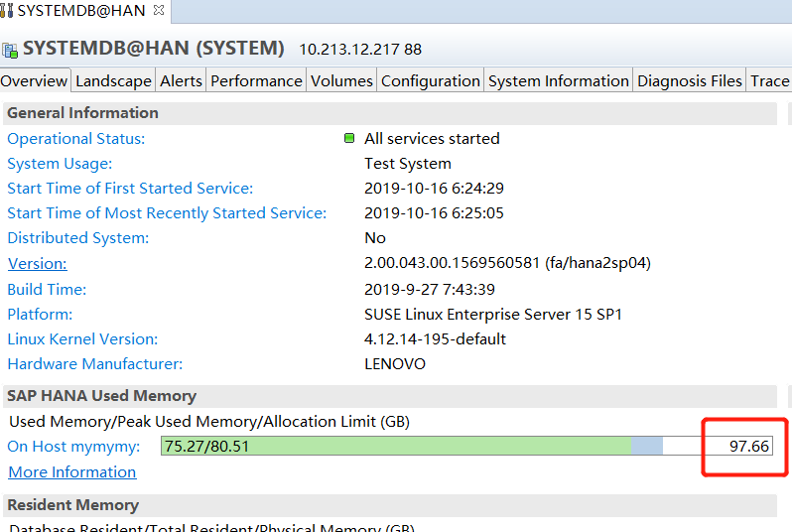792x532 pixels.
Task: Click the system icon beside SYSTEMDB@HAN (SYSTEM) header
Action: pyautogui.click(x=10, y=50)
